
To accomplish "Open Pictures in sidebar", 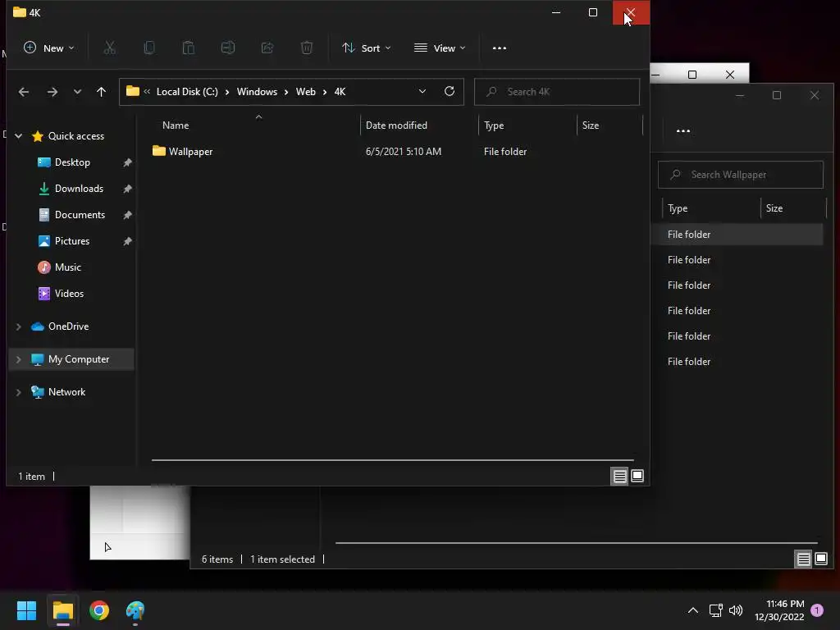I will click(72, 241).
